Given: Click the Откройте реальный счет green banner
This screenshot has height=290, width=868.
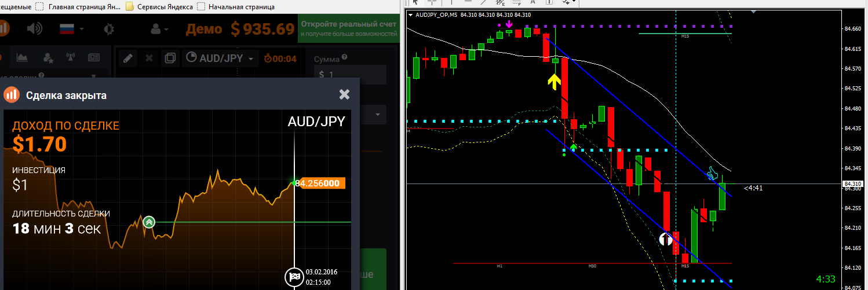Looking at the screenshot, I should pos(348,29).
